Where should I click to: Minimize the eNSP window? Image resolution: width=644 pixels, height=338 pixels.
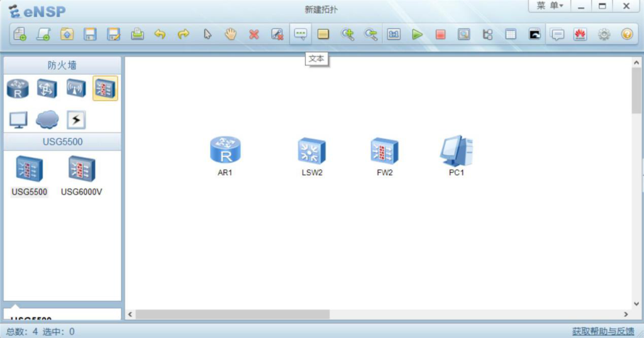coord(580,6)
